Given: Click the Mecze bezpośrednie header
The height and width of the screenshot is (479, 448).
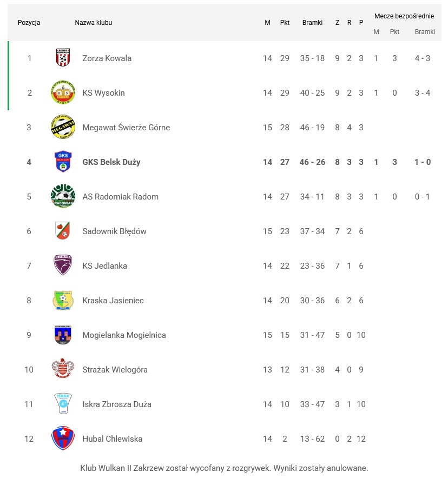Looking at the screenshot, I should [404, 16].
